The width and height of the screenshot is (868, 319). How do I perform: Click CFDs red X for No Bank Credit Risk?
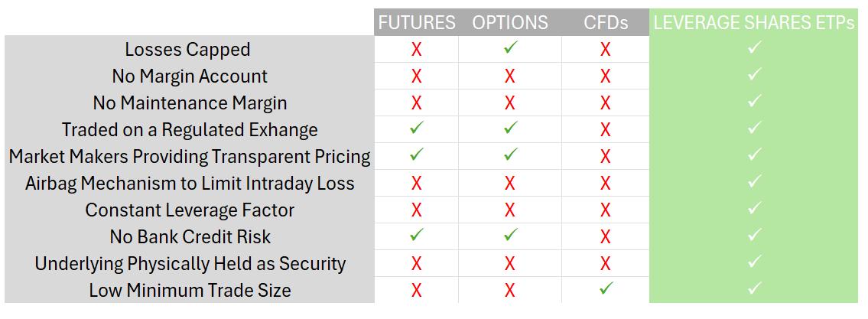tap(606, 236)
